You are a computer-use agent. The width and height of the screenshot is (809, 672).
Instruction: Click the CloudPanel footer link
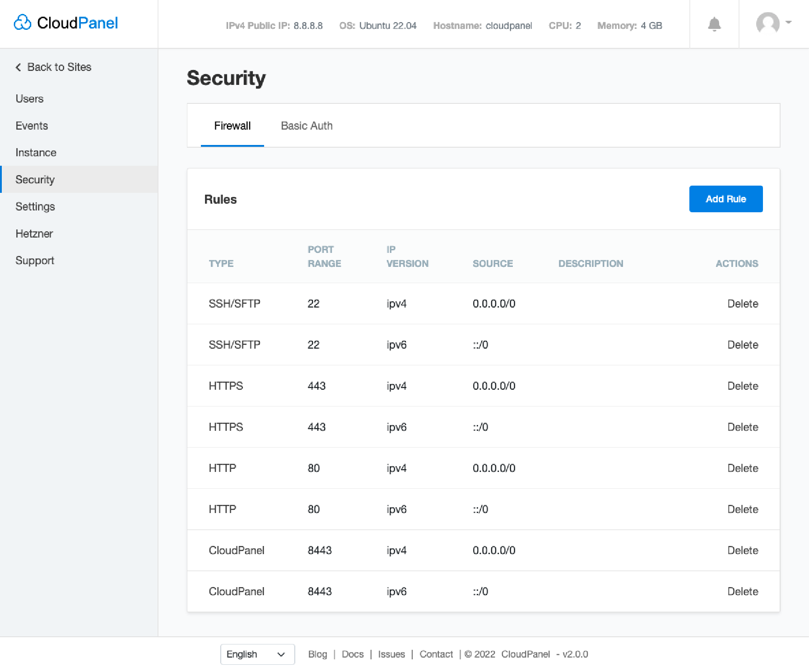(525, 654)
